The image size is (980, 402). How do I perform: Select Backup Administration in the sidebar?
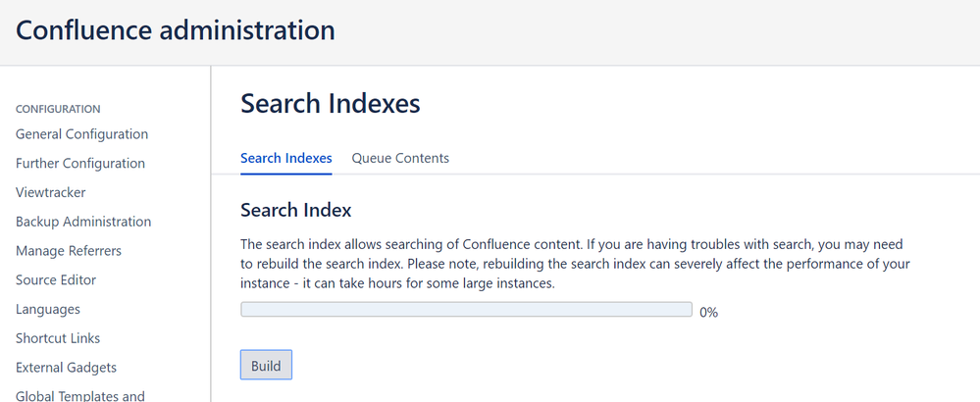[83, 222]
